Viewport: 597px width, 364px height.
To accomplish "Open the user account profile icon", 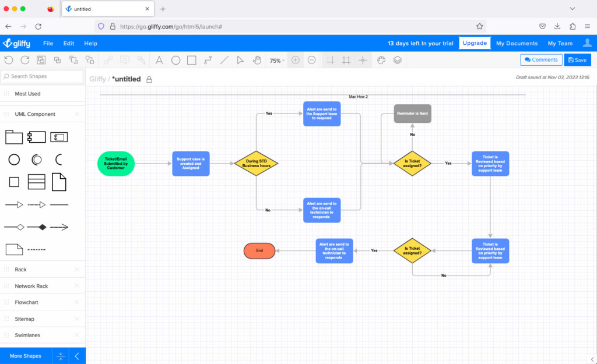I will pyautogui.click(x=587, y=43).
